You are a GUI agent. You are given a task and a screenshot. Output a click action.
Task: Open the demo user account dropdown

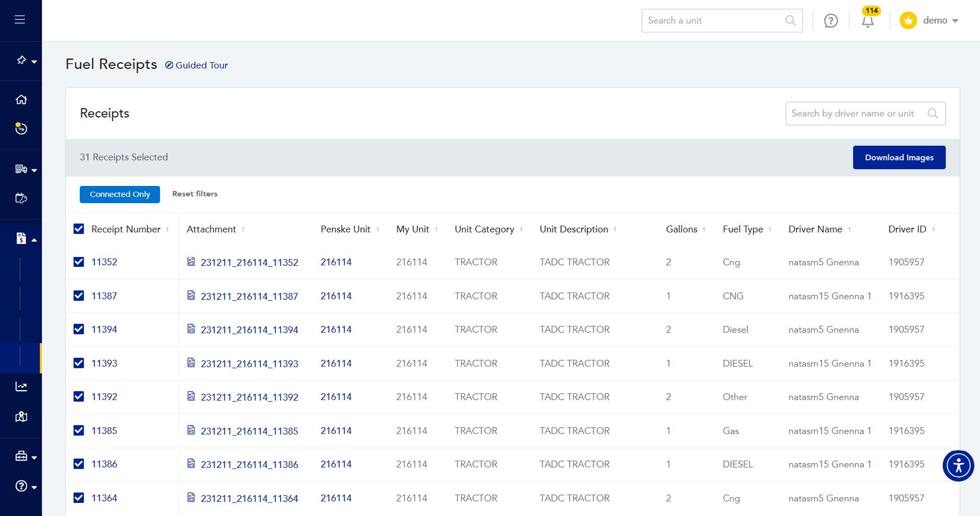pyautogui.click(x=930, y=21)
